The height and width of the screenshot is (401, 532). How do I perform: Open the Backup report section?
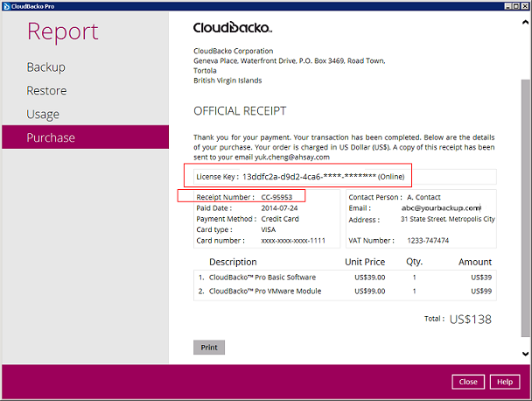tap(45, 67)
